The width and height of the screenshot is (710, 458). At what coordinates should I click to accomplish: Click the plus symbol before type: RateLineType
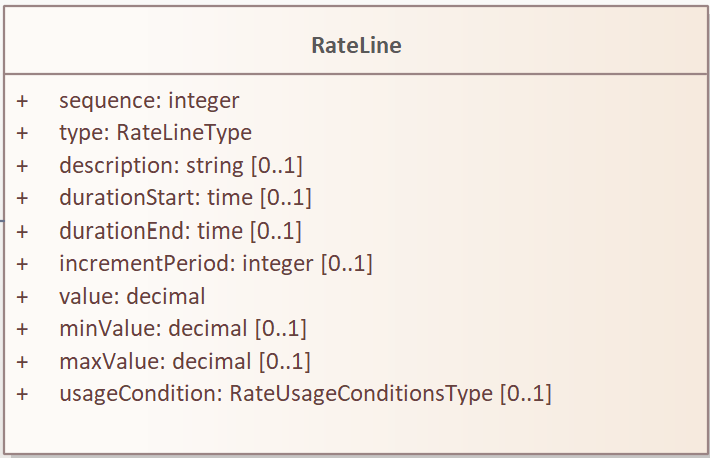pyautogui.click(x=22, y=132)
